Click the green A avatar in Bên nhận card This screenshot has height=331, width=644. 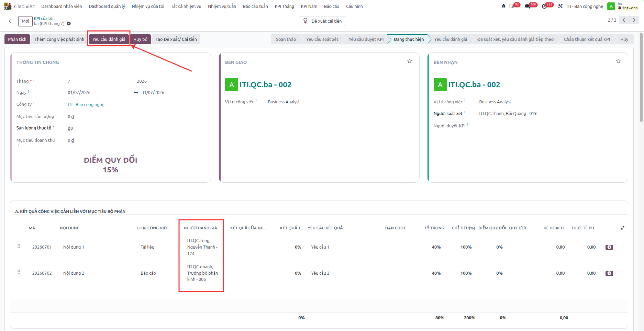point(440,85)
